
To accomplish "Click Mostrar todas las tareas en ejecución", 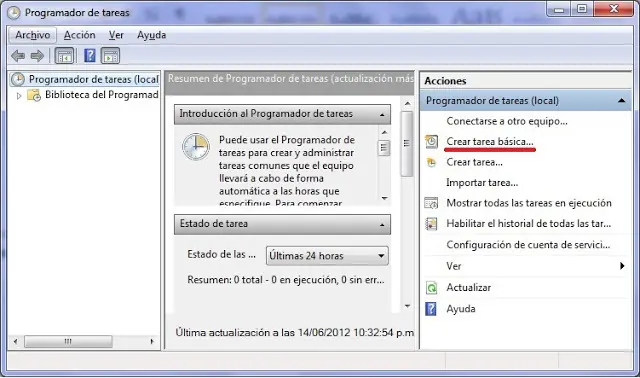I will (x=529, y=203).
